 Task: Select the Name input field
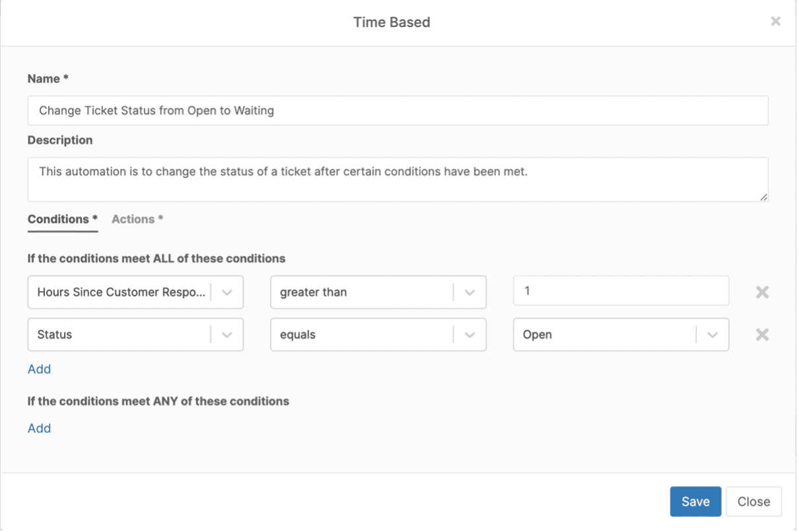coord(396,110)
